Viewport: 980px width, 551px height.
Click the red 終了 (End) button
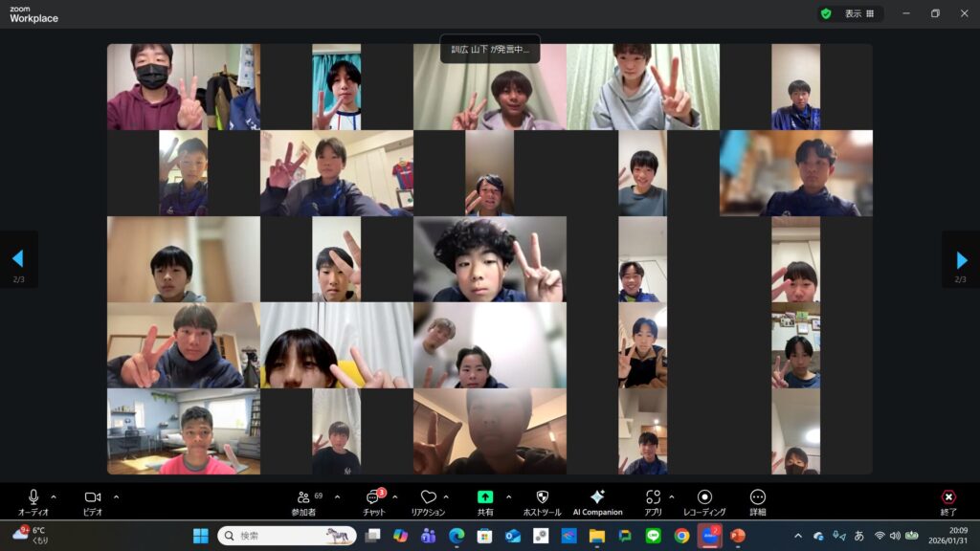point(947,497)
